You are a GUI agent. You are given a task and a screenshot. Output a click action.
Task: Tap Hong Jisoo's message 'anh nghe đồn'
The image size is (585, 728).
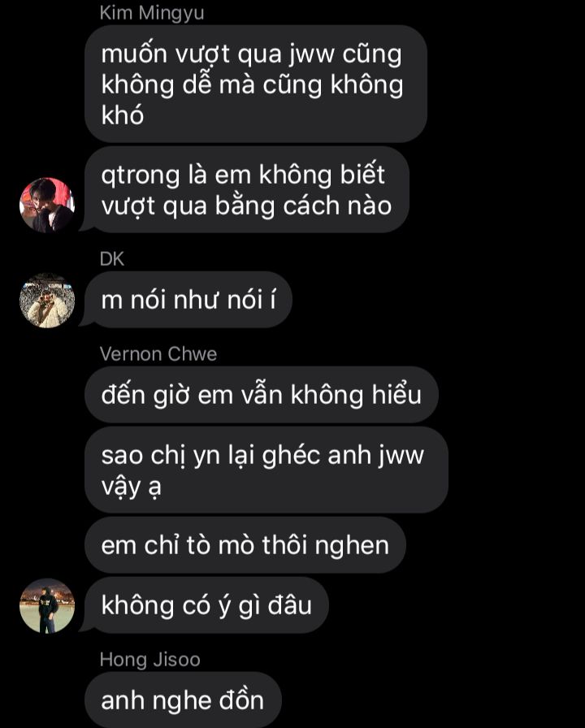(183, 700)
